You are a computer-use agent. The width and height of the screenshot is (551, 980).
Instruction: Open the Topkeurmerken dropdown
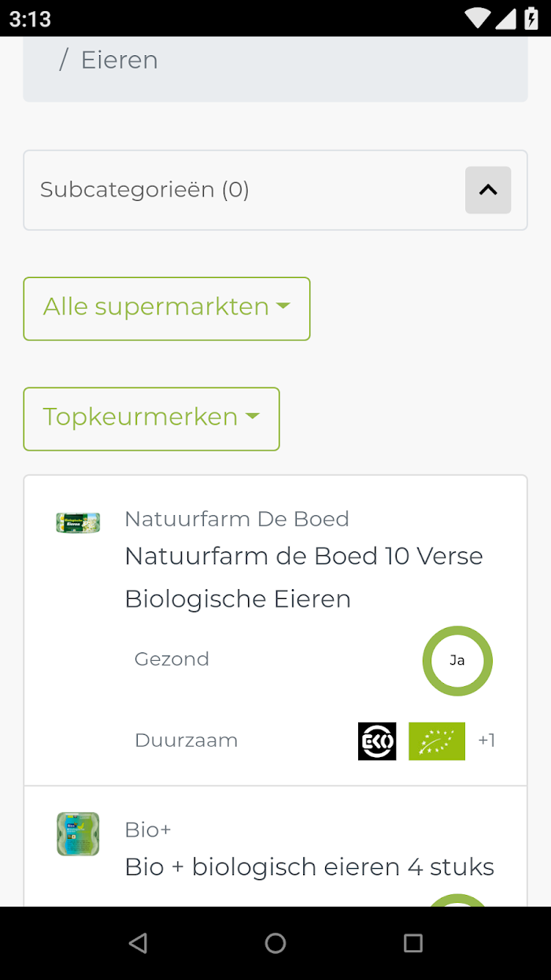[x=151, y=419]
